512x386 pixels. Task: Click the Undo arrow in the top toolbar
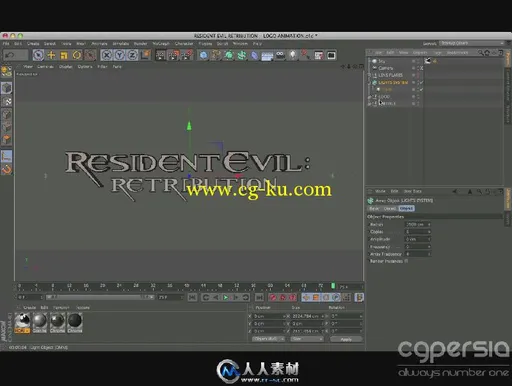[10, 55]
